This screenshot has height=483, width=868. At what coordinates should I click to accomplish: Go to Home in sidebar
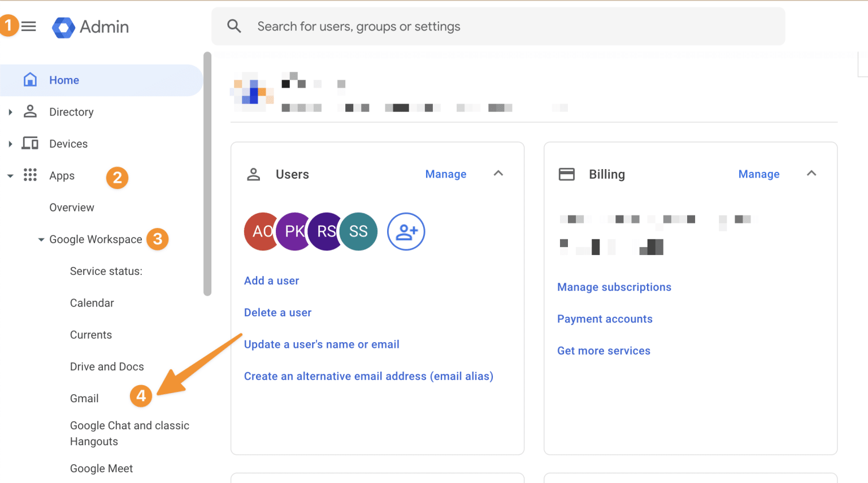(x=102, y=80)
